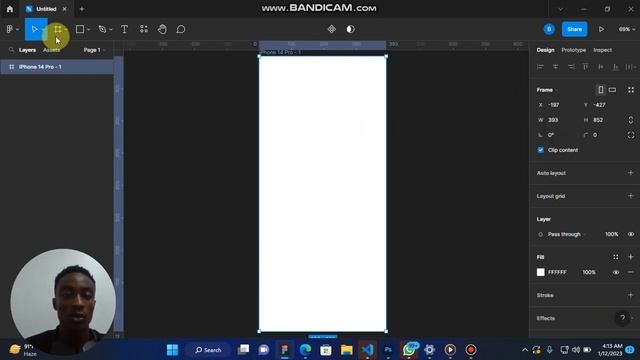
Task: Add Auto layout with plus button
Action: pyautogui.click(x=631, y=173)
